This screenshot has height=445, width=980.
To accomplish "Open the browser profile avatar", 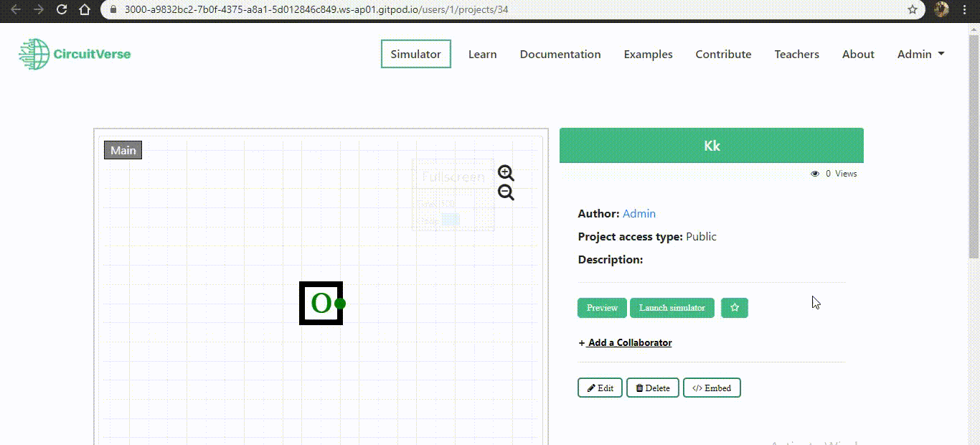I will click(941, 10).
